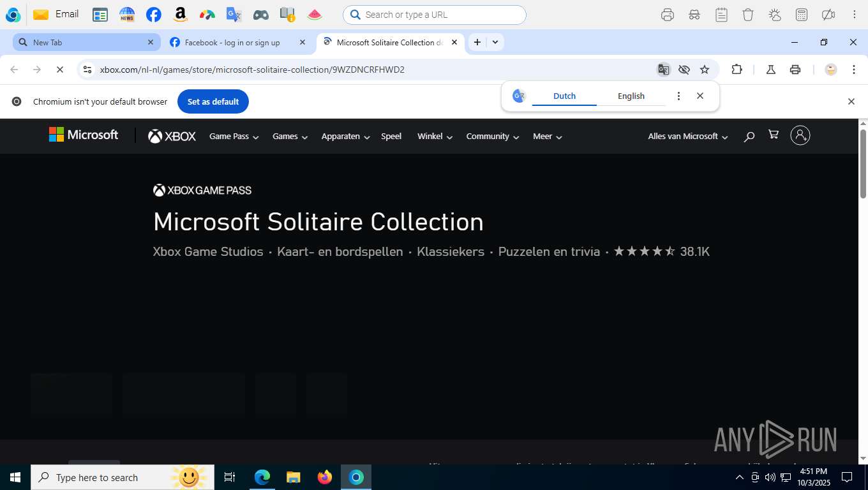Expand the Game Pass menu

point(234,137)
